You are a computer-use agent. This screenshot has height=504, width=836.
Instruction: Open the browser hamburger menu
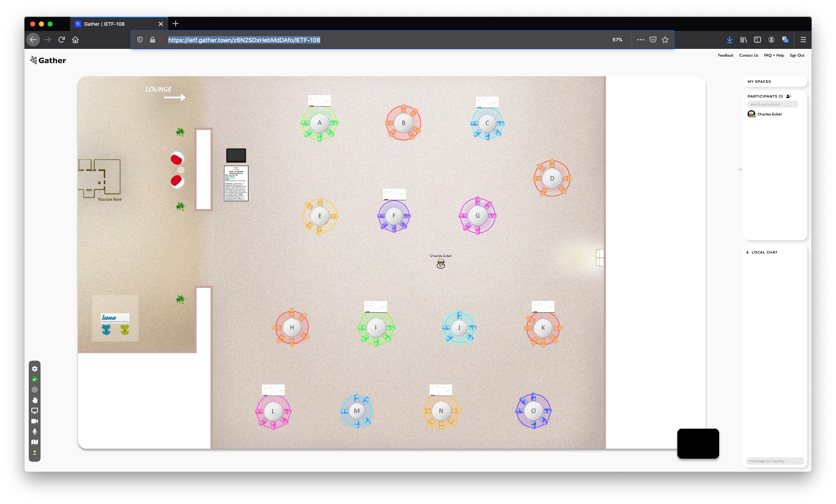(x=803, y=40)
